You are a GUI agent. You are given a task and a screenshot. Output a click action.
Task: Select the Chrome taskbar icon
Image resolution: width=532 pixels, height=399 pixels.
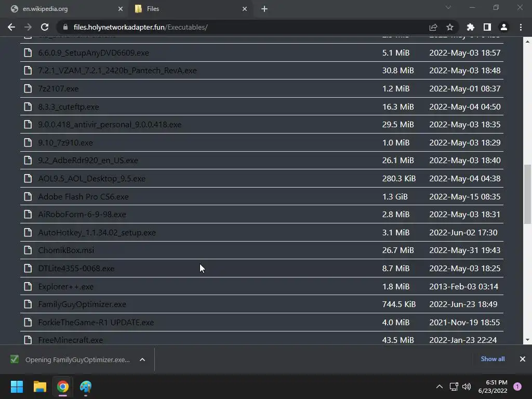63,387
